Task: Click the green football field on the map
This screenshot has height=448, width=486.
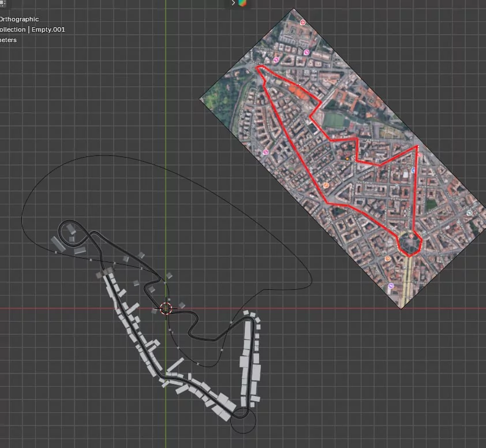Action: point(335,121)
